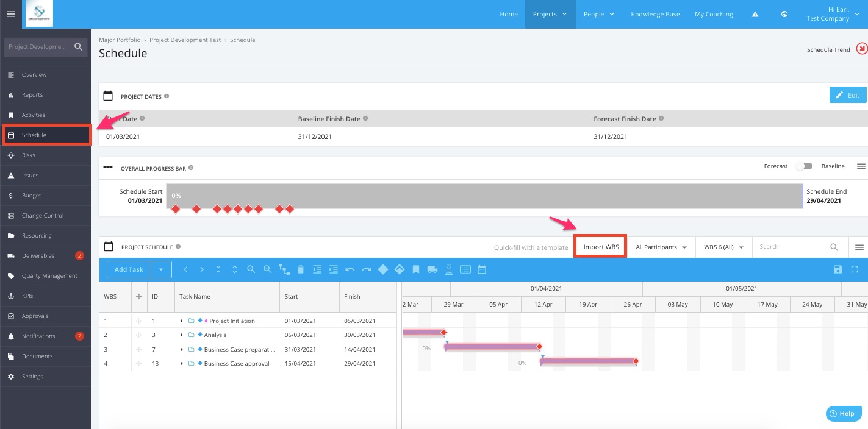Open the Overall Progress Bar hamburger menu
This screenshot has width=868, height=429.
pos(861,166)
